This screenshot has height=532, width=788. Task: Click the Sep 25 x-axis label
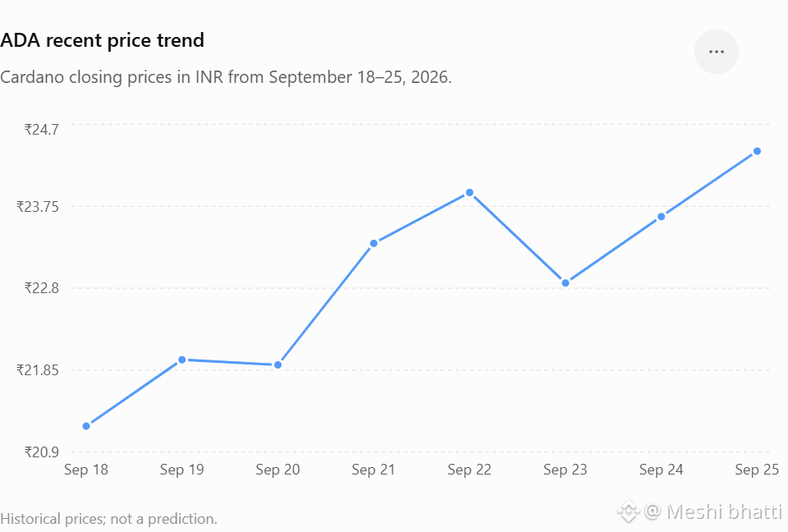(757, 470)
